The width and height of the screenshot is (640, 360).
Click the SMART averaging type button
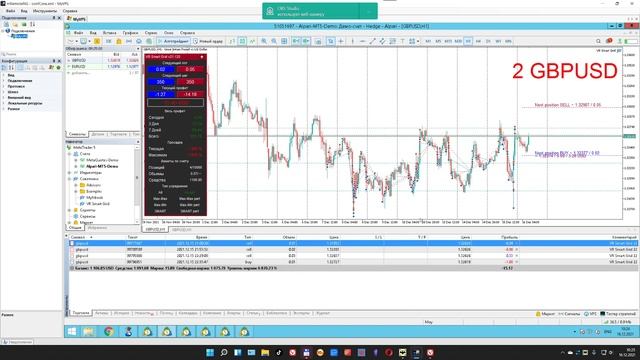160,211
